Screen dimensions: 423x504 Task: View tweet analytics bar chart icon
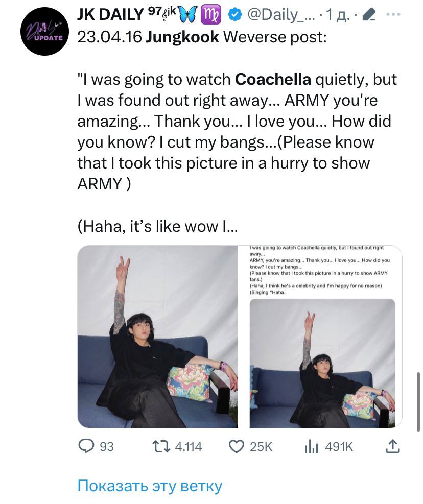click(311, 447)
